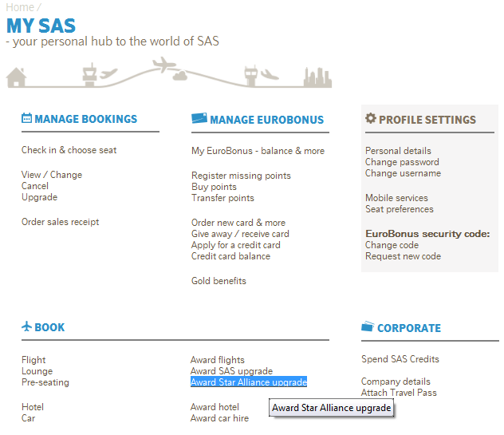The image size is (504, 435).
Task: Book a Lounge link
Action: point(37,371)
